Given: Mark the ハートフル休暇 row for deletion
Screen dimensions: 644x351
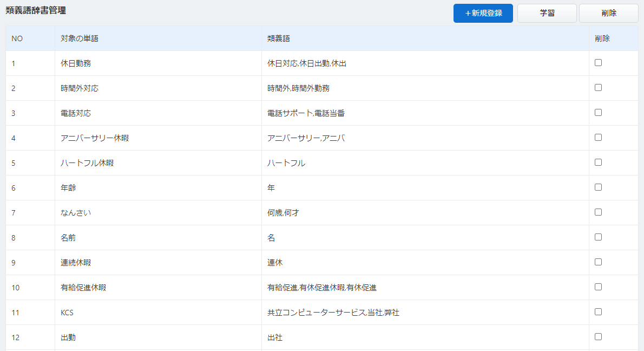Looking at the screenshot, I should click(598, 162).
